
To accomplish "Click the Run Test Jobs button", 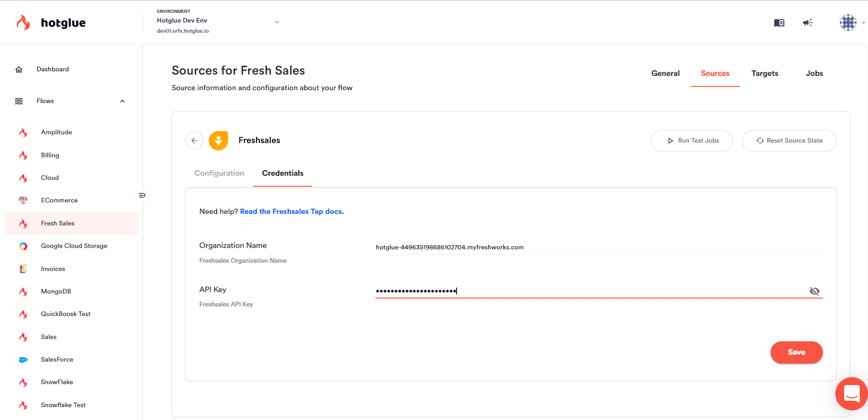I will click(692, 141).
